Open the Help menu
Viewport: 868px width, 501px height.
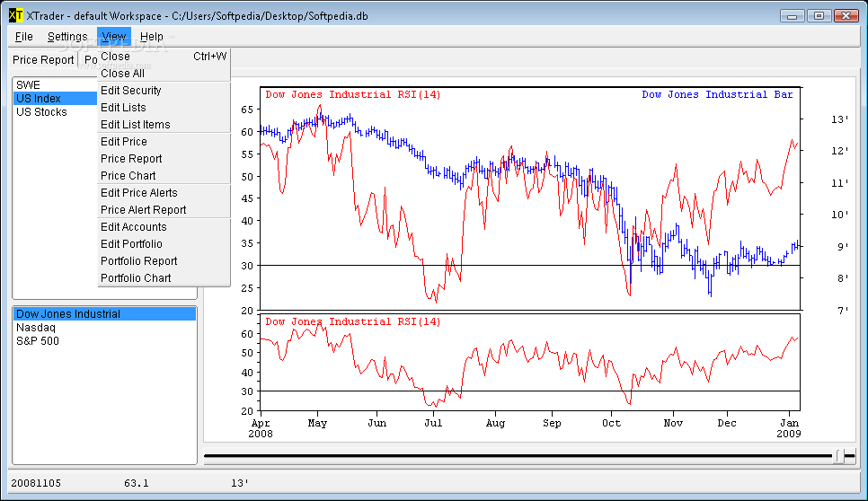[151, 37]
